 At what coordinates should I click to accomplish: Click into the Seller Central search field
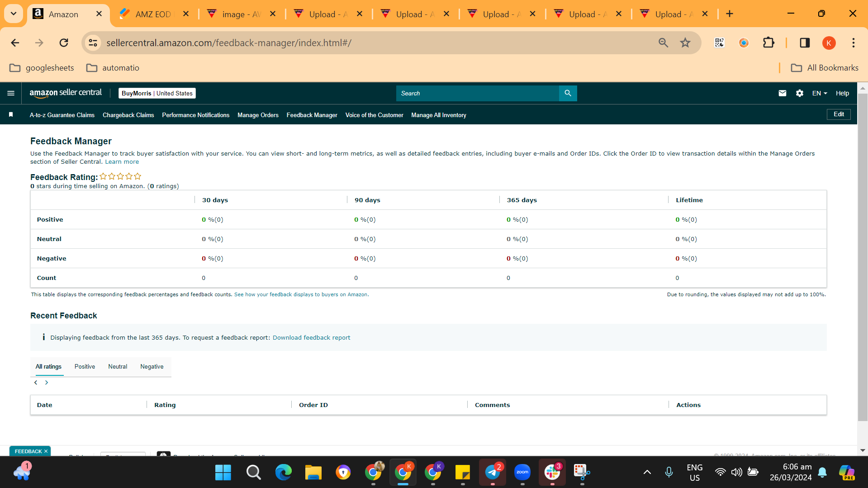point(477,93)
